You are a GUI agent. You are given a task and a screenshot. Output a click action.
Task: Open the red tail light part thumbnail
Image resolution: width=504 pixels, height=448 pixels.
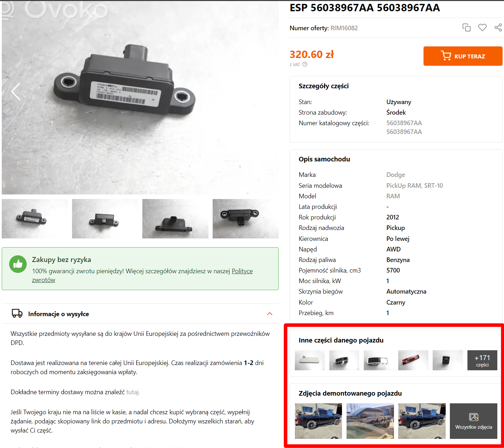tap(413, 360)
